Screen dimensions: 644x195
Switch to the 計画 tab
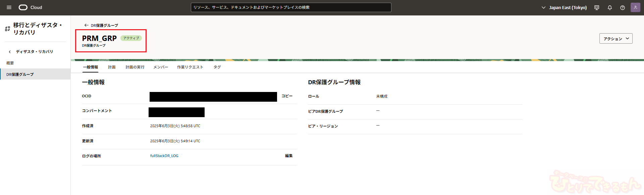[112, 67]
